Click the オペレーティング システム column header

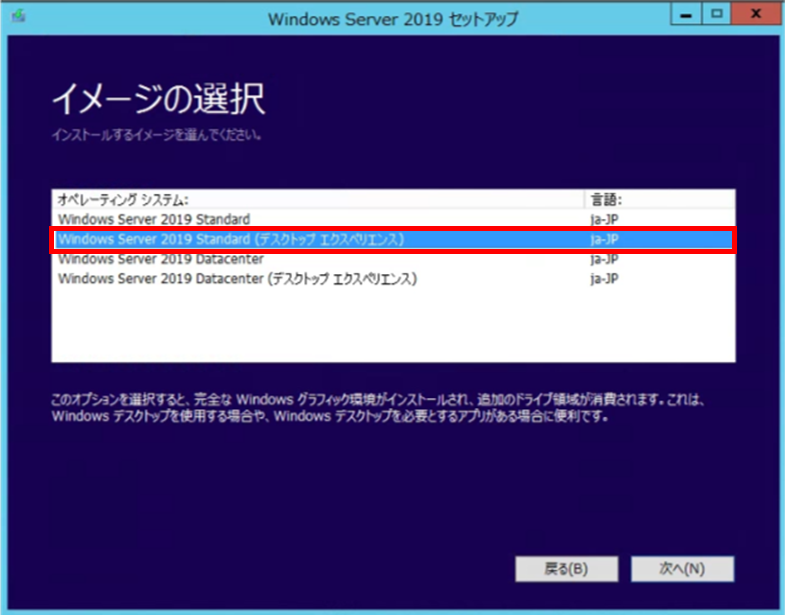pyautogui.click(x=318, y=199)
